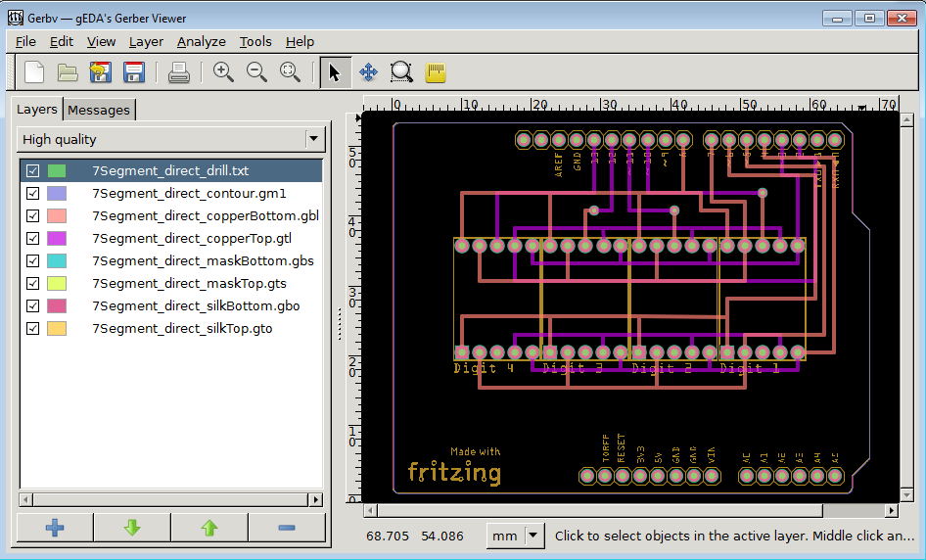Open the Tools menu
926x560 pixels.
point(255,41)
